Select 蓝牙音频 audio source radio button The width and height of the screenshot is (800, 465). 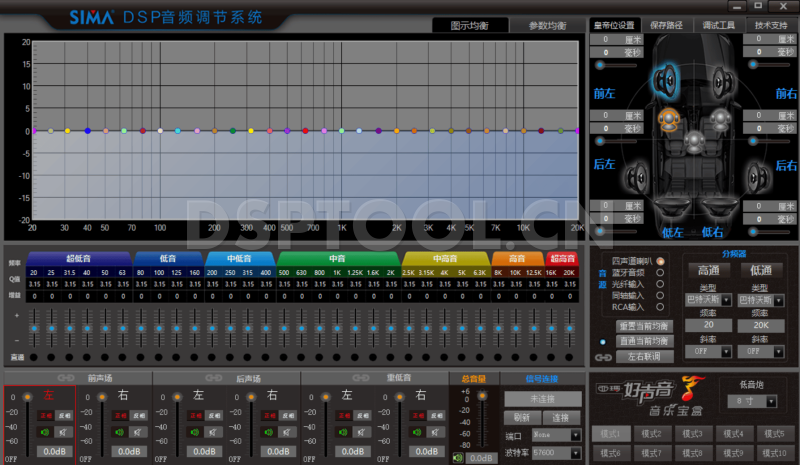pos(660,272)
